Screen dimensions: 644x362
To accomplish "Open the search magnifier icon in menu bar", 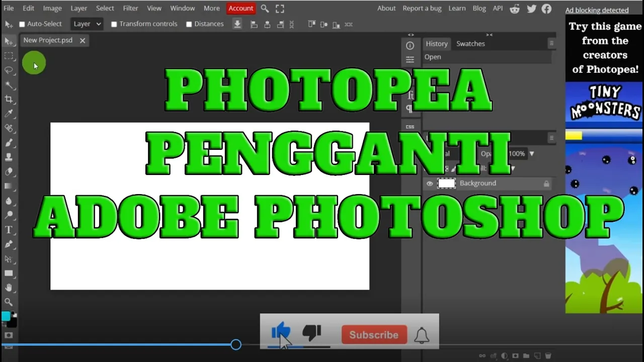I will click(x=265, y=8).
